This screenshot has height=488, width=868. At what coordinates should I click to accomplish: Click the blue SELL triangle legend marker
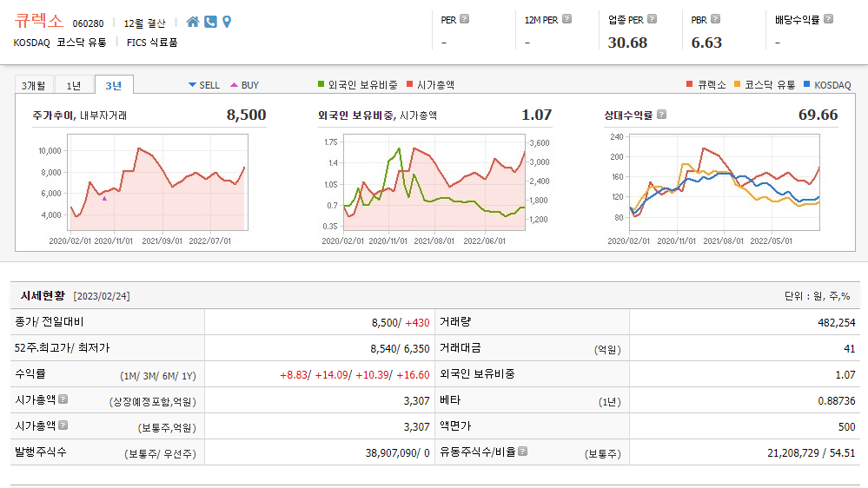coord(192,84)
